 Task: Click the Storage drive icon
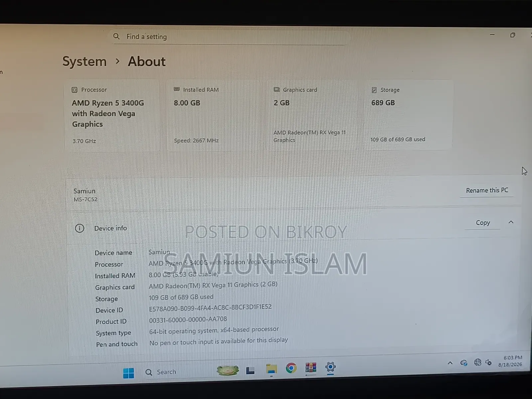374,90
